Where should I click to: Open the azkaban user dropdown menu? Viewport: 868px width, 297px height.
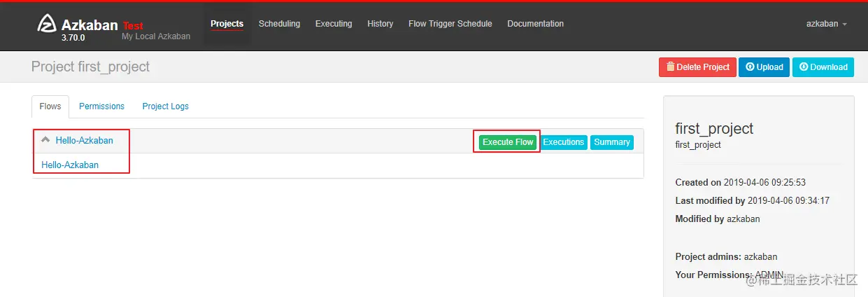click(x=826, y=24)
